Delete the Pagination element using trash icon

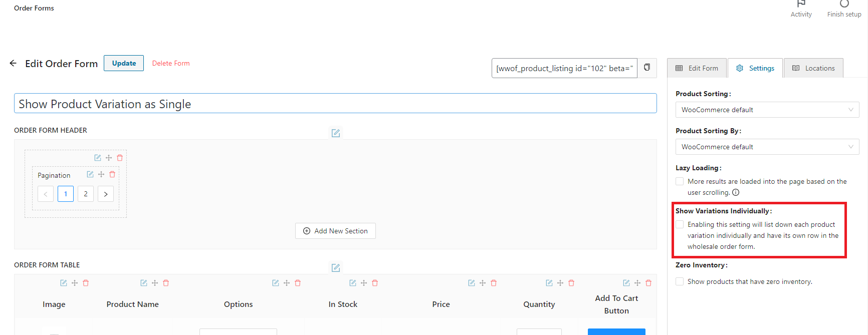point(112,174)
